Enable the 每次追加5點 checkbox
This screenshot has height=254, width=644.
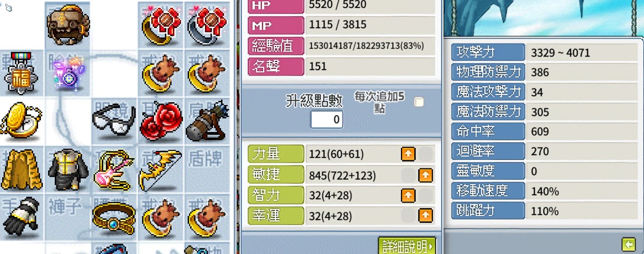(418, 102)
